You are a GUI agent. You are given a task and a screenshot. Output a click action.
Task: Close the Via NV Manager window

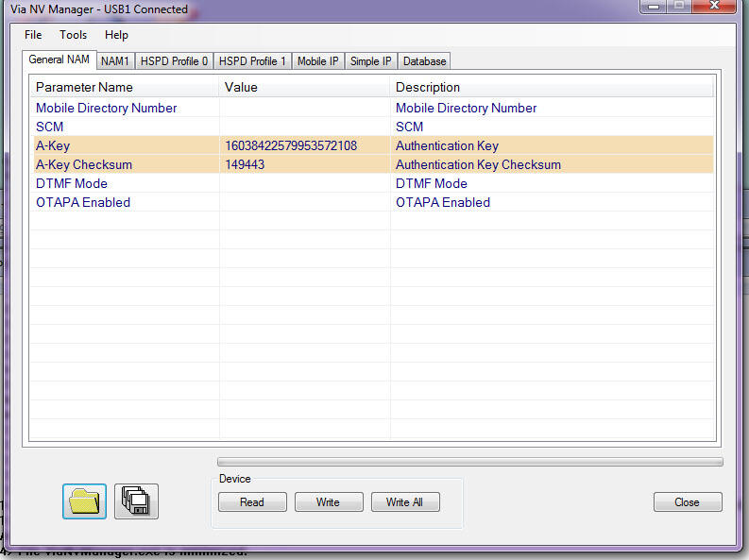tap(714, 7)
